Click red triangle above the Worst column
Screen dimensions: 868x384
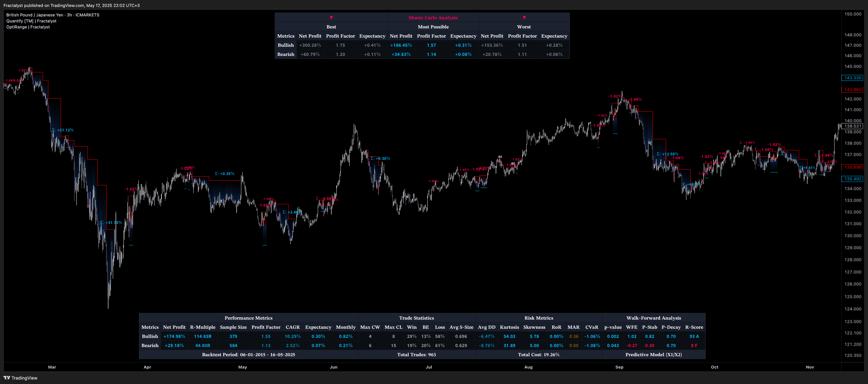[x=524, y=17]
